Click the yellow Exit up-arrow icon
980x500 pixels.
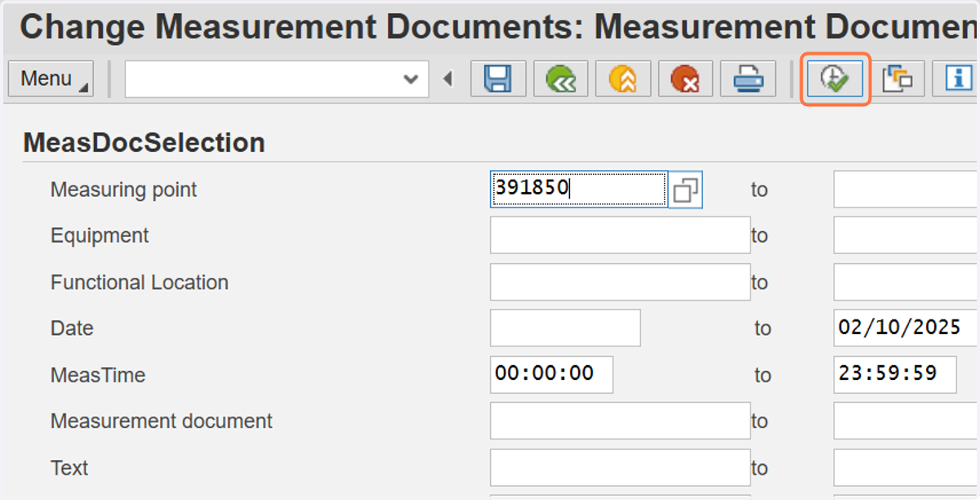623,79
